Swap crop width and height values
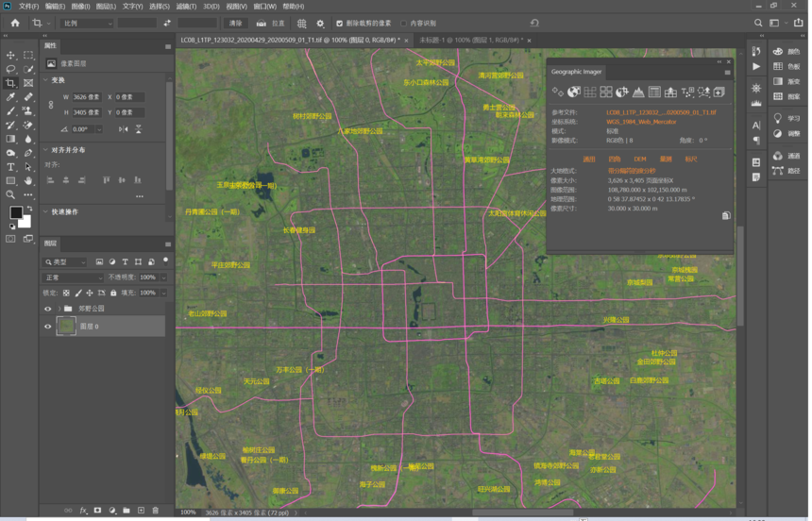 [x=167, y=24]
